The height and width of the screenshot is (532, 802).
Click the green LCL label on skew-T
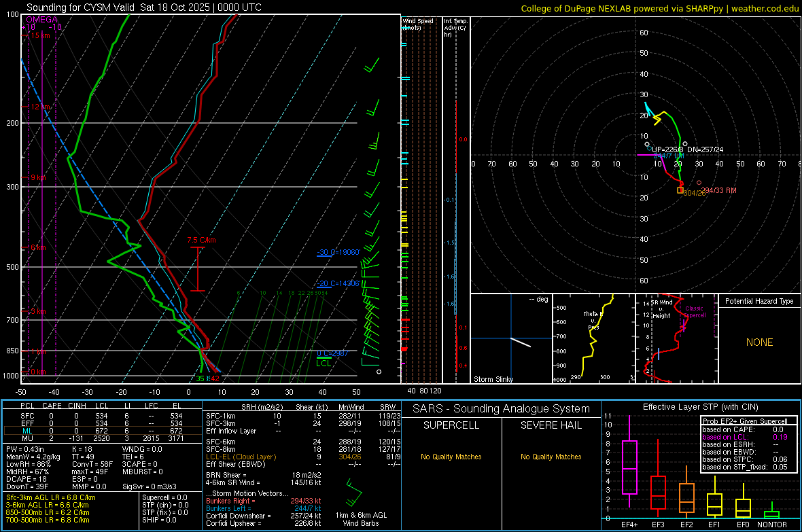coord(324,363)
